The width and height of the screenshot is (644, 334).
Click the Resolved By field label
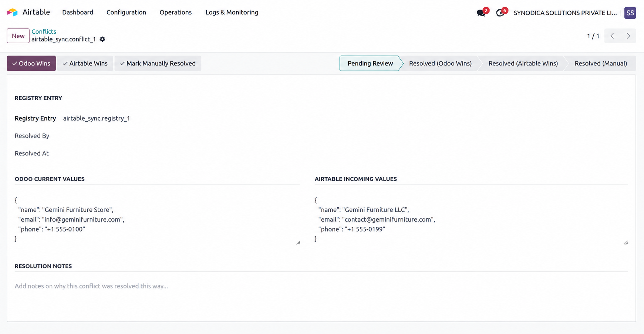click(32, 136)
